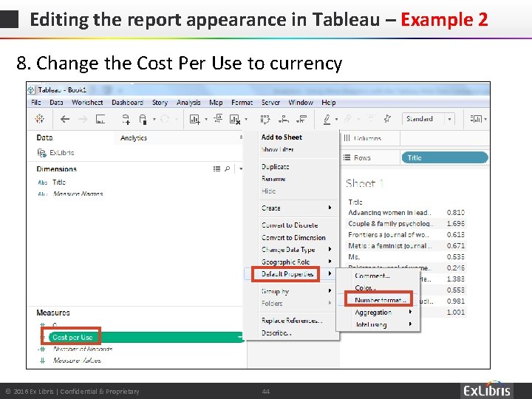Click the Title pill on Rows shelf
Viewport: 532px width, 399px height.
(x=445, y=158)
